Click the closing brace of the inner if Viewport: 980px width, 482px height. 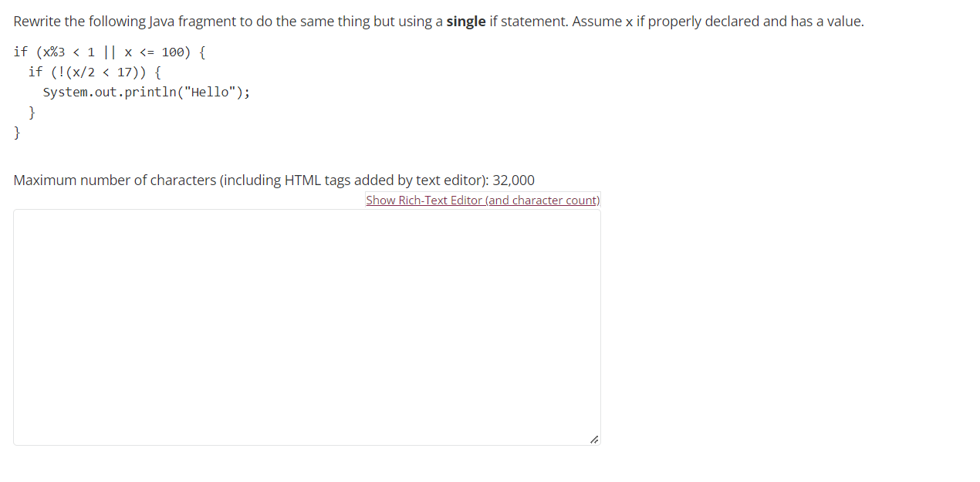pyautogui.click(x=32, y=113)
